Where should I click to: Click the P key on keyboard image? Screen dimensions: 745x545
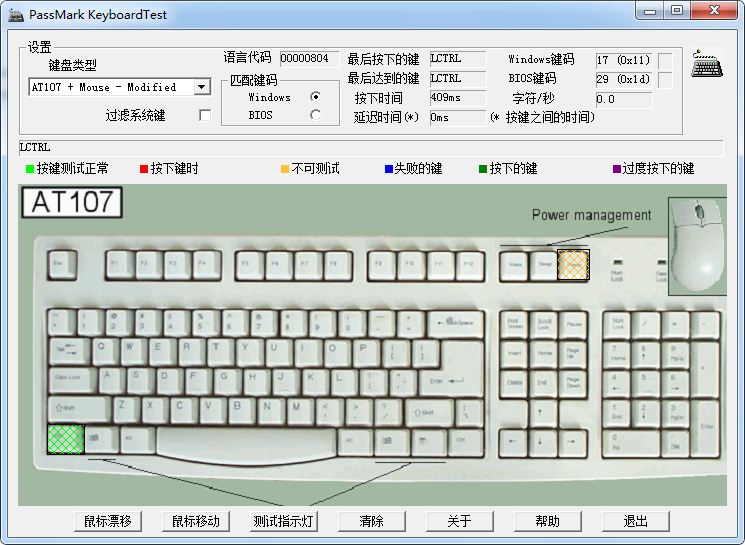point(367,352)
